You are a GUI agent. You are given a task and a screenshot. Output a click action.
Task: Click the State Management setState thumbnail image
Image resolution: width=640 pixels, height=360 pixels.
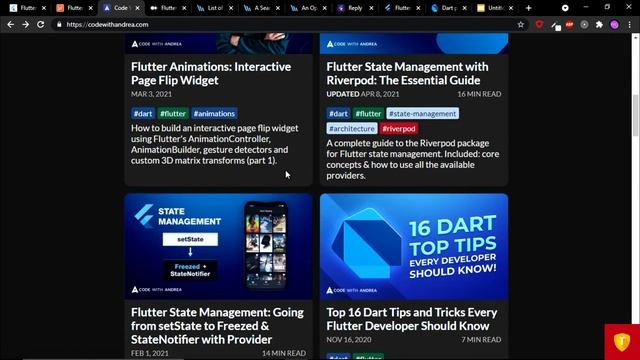[x=218, y=247]
